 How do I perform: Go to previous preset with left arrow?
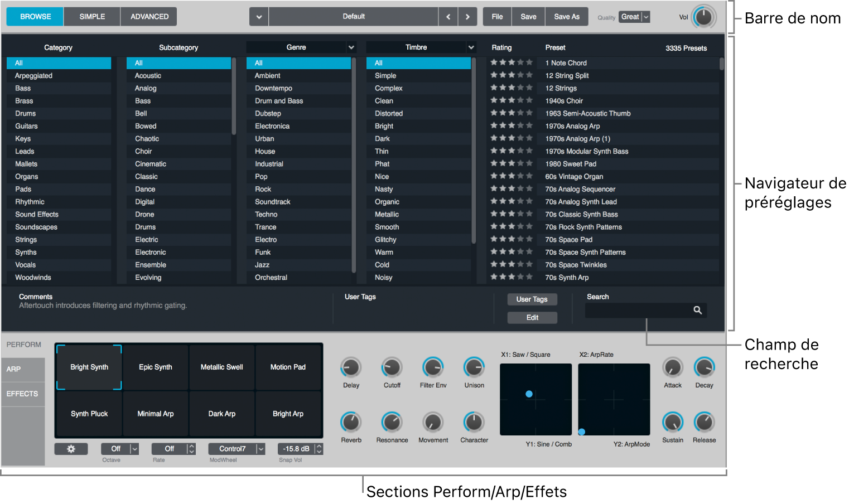click(x=448, y=17)
